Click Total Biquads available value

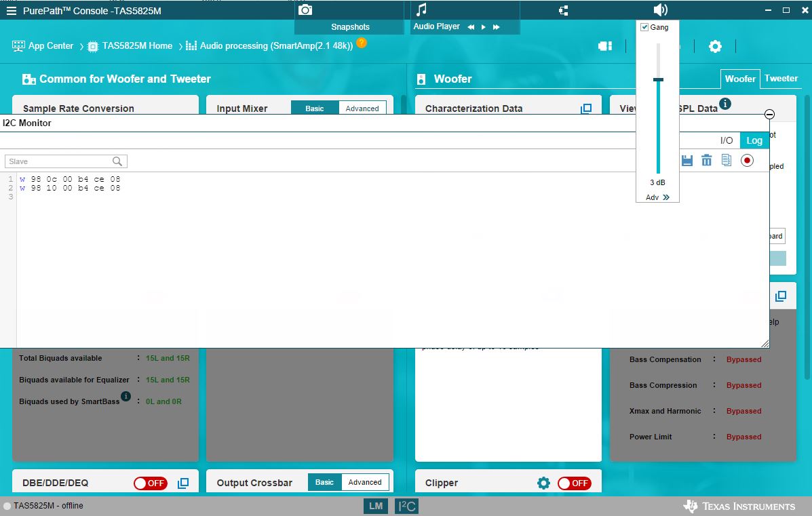[x=168, y=358]
